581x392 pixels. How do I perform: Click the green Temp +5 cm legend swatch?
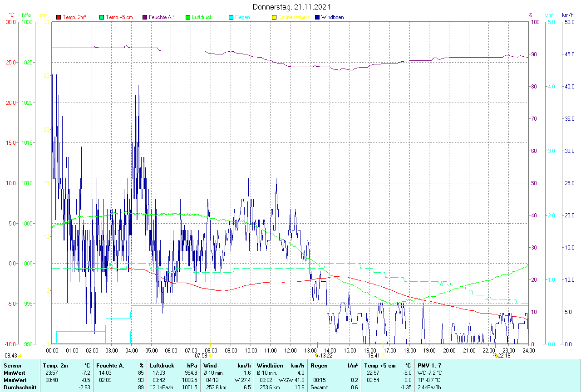click(102, 17)
